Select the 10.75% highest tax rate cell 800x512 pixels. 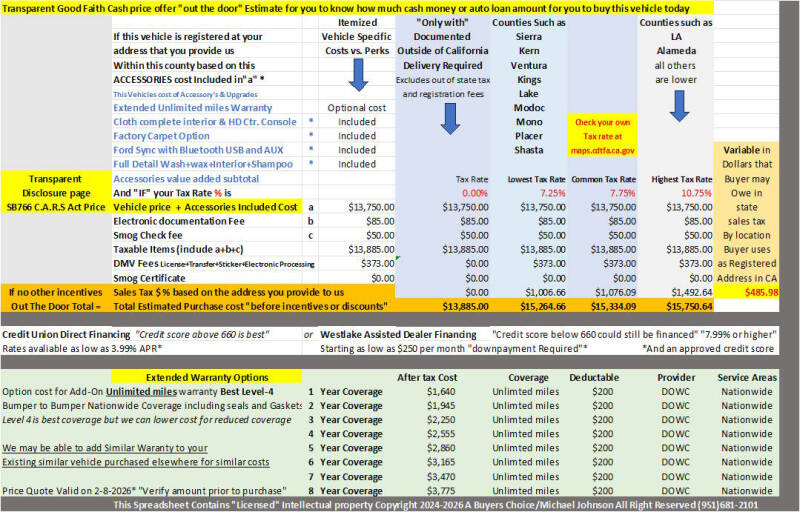pyautogui.click(x=696, y=193)
